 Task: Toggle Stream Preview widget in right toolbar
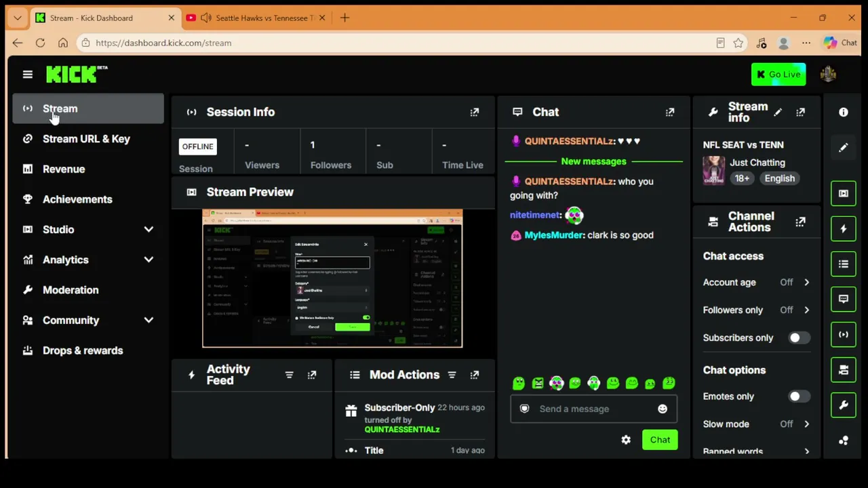coord(844,193)
